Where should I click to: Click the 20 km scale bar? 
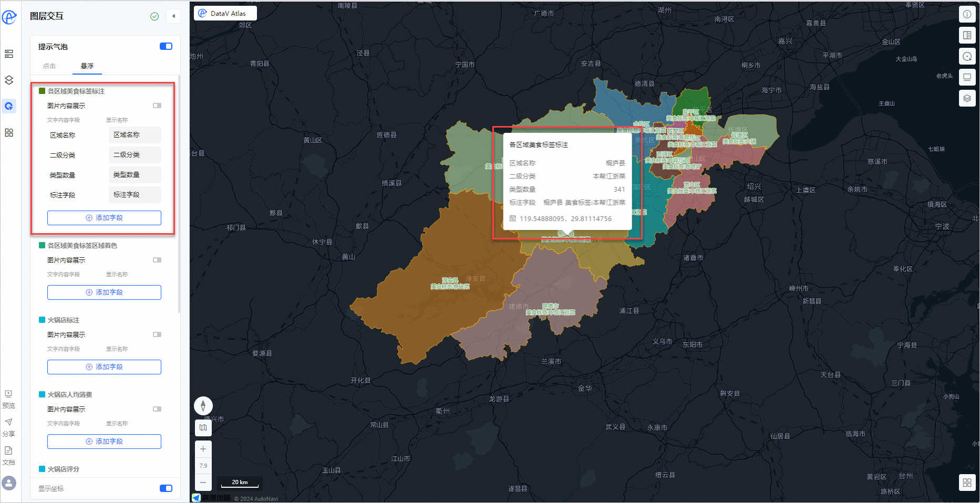click(x=240, y=483)
